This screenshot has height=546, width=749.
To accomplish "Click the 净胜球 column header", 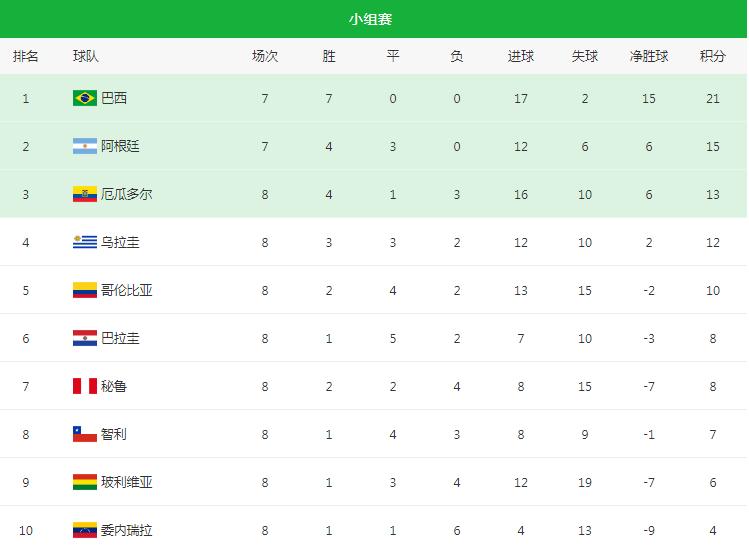I will [649, 56].
